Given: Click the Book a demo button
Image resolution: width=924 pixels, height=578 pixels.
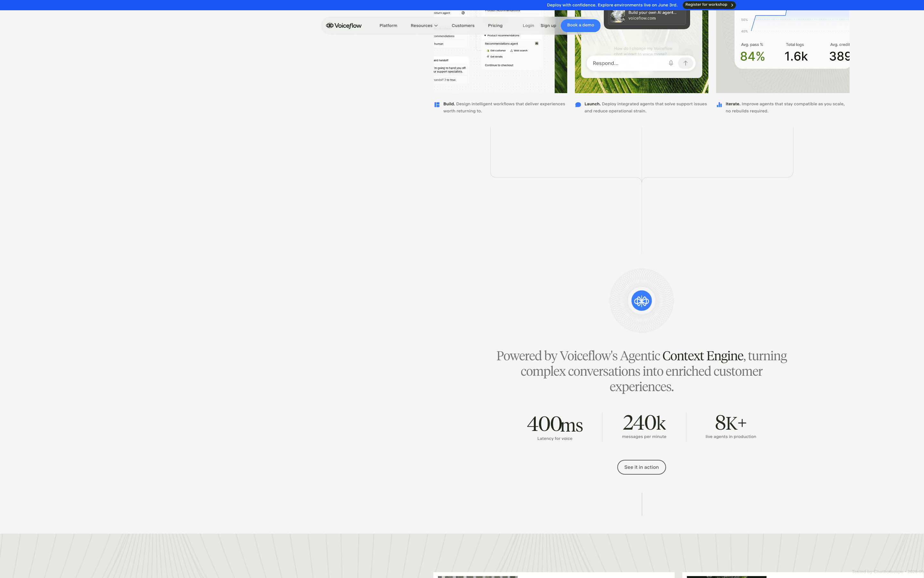Looking at the screenshot, I should pyautogui.click(x=580, y=25).
